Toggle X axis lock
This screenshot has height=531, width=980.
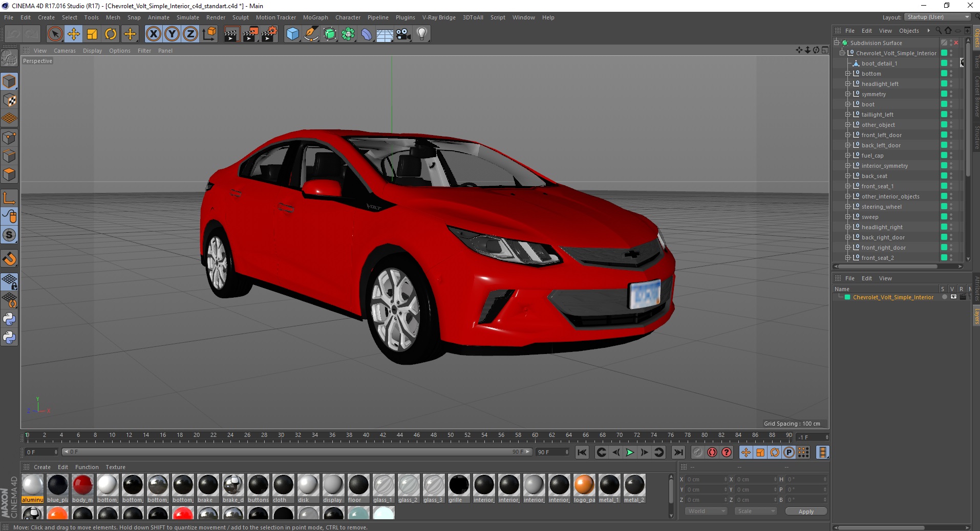coord(154,34)
